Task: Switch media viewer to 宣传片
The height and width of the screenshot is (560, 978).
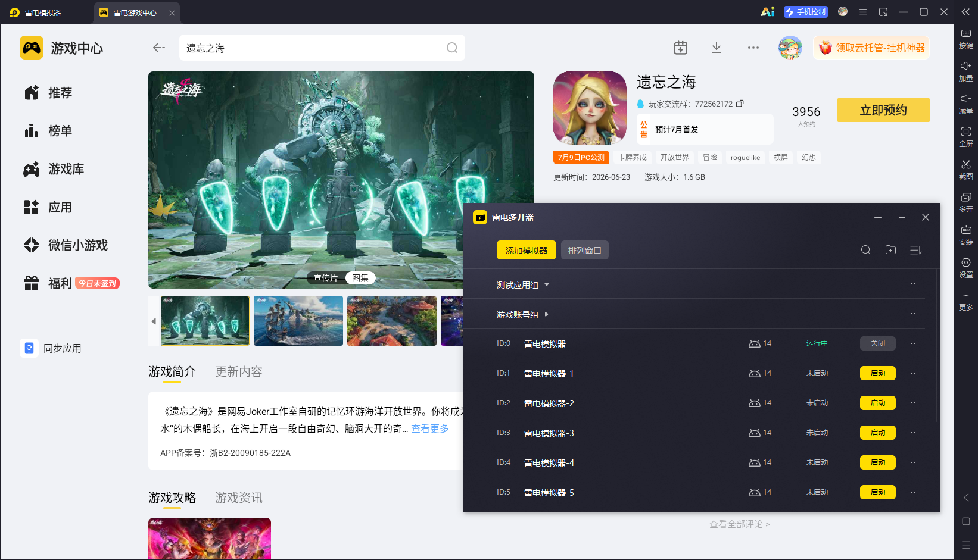Action: 325,278
